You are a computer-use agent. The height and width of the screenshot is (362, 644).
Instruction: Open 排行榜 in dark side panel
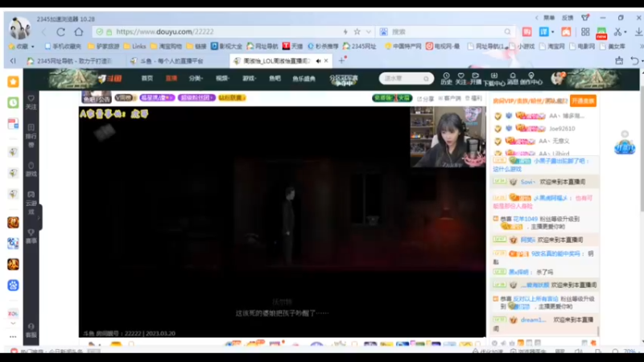[x=31, y=136]
